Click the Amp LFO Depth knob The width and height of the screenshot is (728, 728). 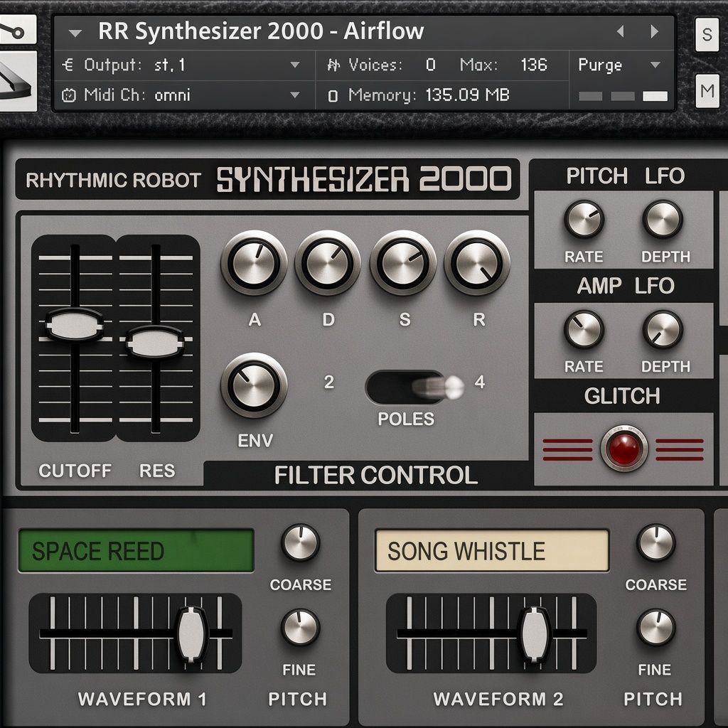tap(663, 330)
